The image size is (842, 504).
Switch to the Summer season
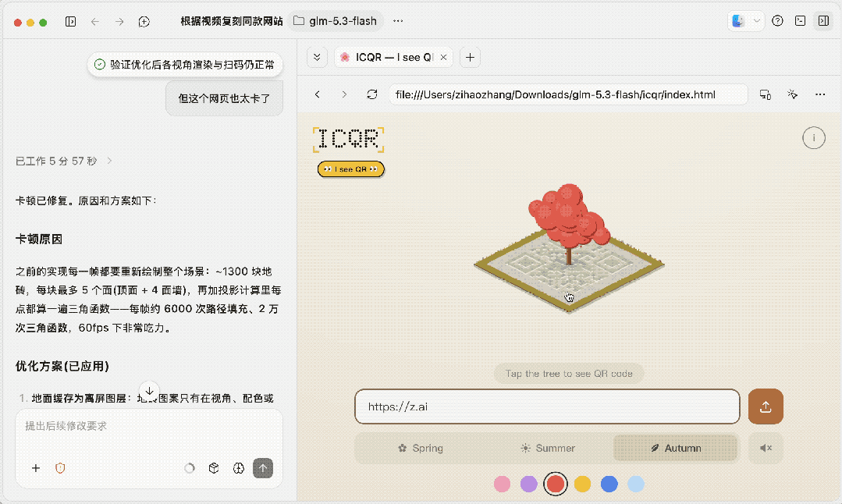click(548, 448)
